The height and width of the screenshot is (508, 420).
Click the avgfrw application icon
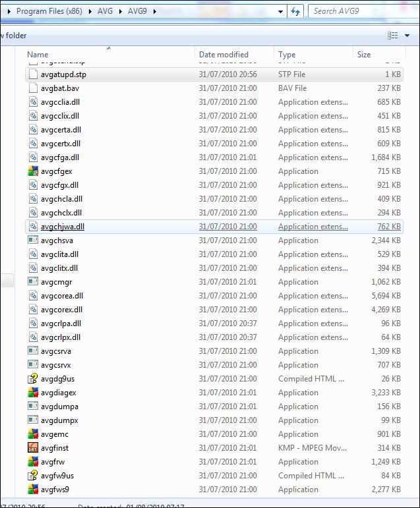coord(33,462)
